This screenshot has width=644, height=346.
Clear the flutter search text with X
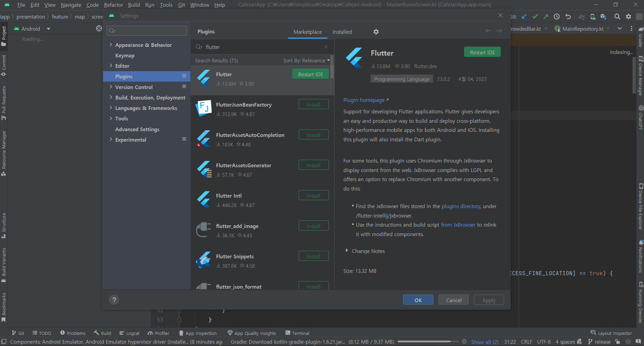[x=326, y=47]
